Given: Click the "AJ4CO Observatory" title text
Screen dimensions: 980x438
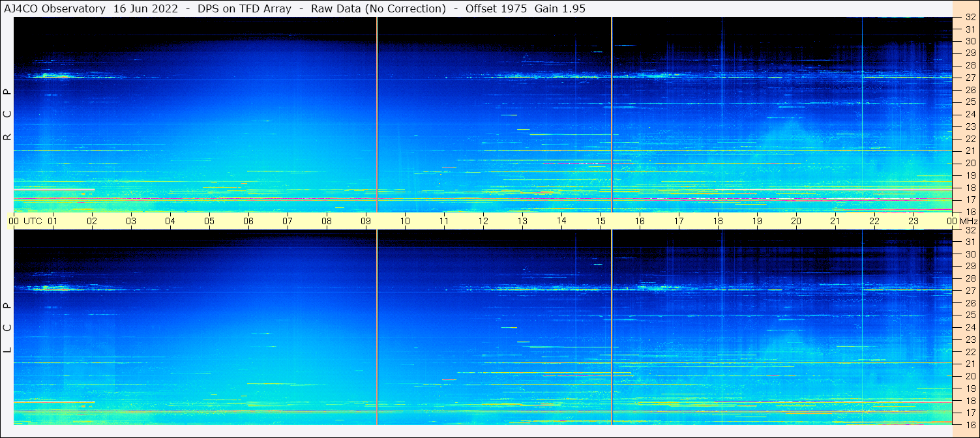Looking at the screenshot, I should [56, 8].
